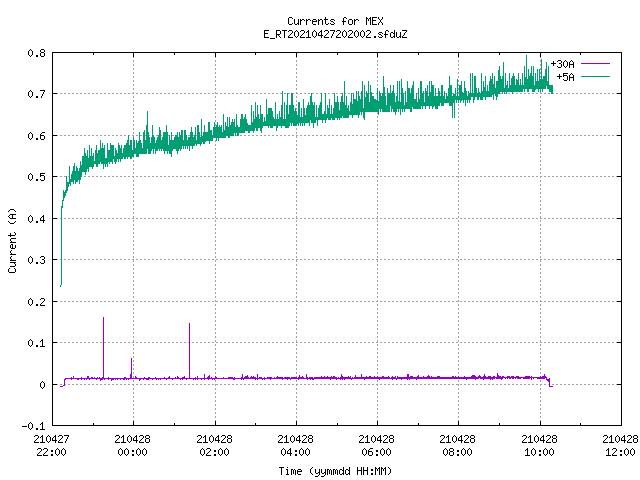
Task: Select the filename E_RT20210427202002.sfduZ subtitle
Action: coord(335,34)
